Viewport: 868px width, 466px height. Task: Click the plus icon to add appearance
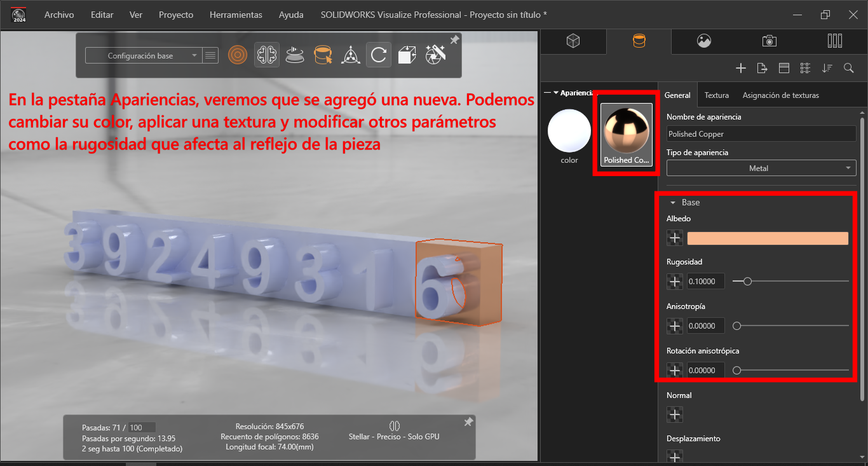(740, 68)
